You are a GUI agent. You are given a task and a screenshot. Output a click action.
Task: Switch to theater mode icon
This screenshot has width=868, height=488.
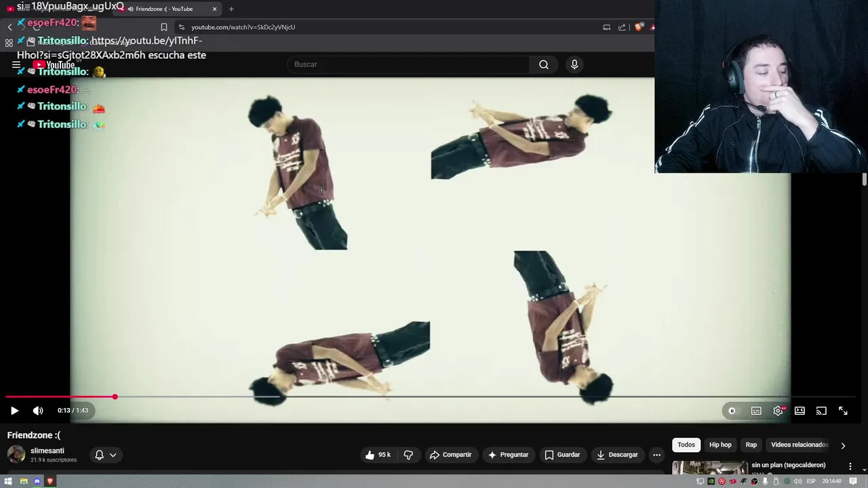tap(800, 411)
